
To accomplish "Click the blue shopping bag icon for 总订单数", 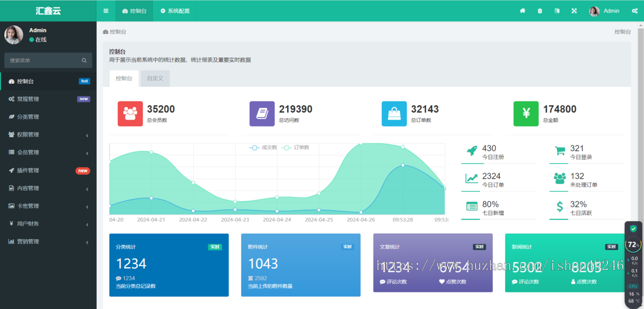I will [394, 114].
